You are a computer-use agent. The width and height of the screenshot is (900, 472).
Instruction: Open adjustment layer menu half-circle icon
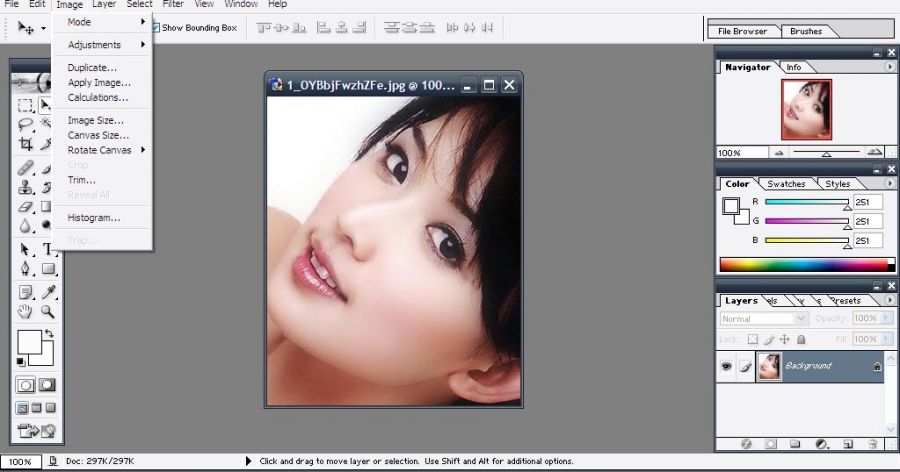pos(821,444)
